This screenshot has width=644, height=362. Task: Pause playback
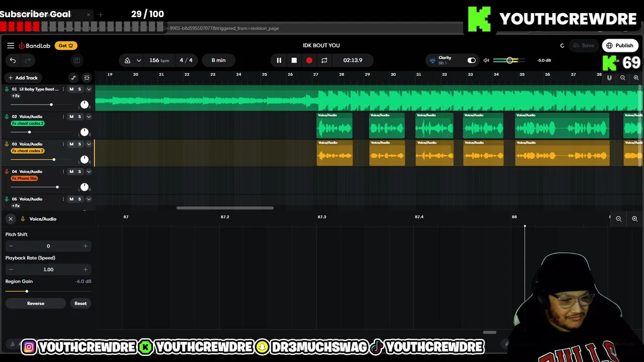[279, 60]
